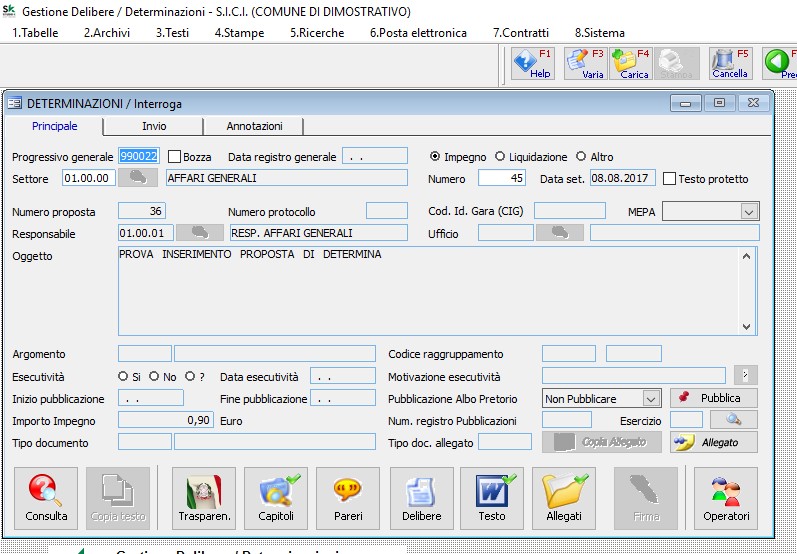Viewport: 797px width, 554px height.
Task: Open the F1 Help toolbar icon
Action: [532, 64]
